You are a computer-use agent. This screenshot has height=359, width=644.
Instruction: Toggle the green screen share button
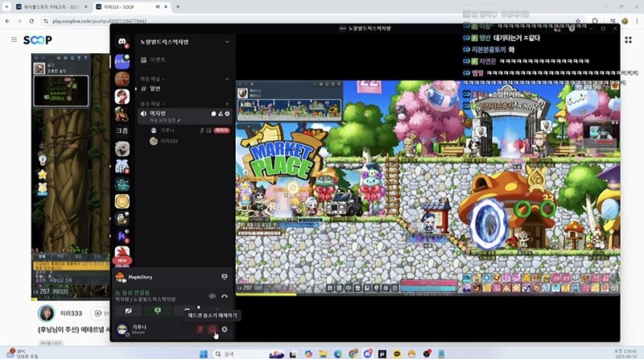click(158, 311)
